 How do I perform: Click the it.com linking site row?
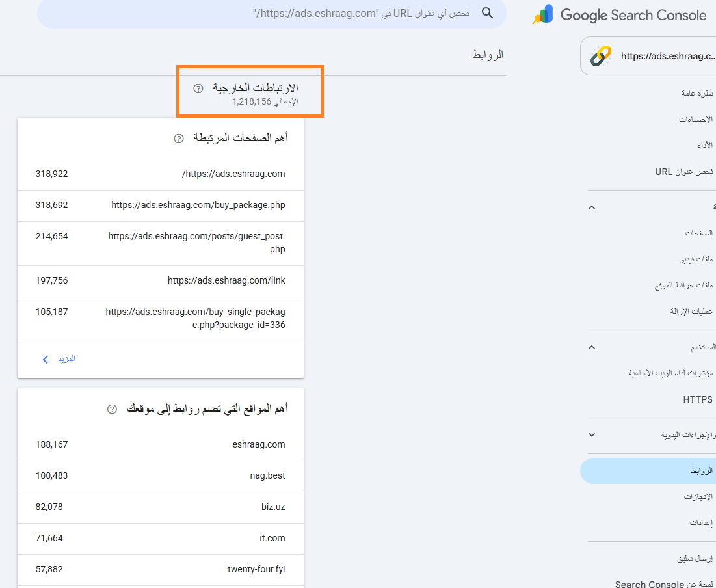click(x=161, y=539)
